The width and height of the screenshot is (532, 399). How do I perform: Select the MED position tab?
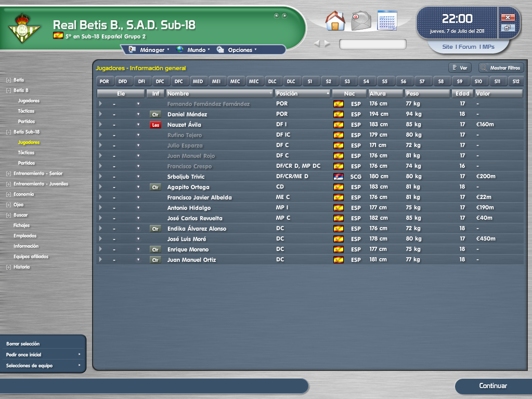[198, 82]
